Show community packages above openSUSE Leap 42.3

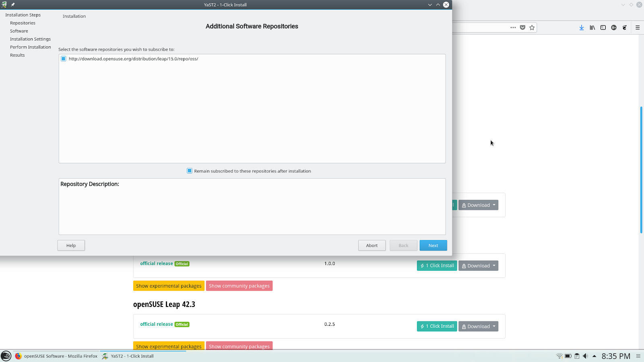[239, 286]
